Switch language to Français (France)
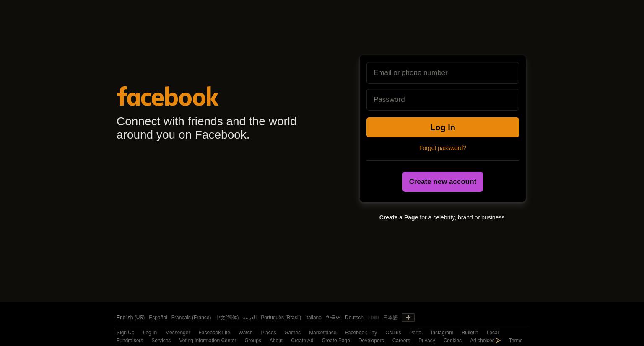 click(191, 318)
